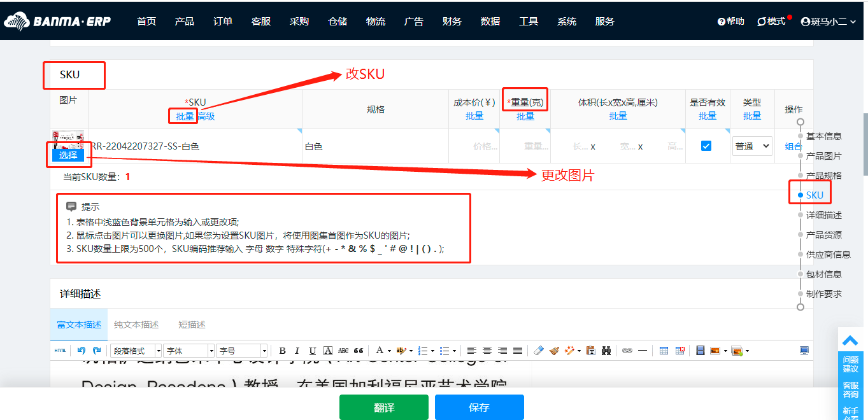The height and width of the screenshot is (420, 868).
Task: Clear formatting with the eraser icon
Action: (x=539, y=351)
